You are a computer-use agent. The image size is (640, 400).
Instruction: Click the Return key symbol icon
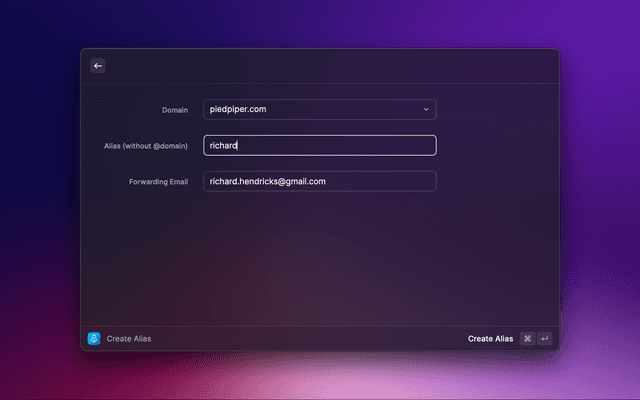click(544, 338)
